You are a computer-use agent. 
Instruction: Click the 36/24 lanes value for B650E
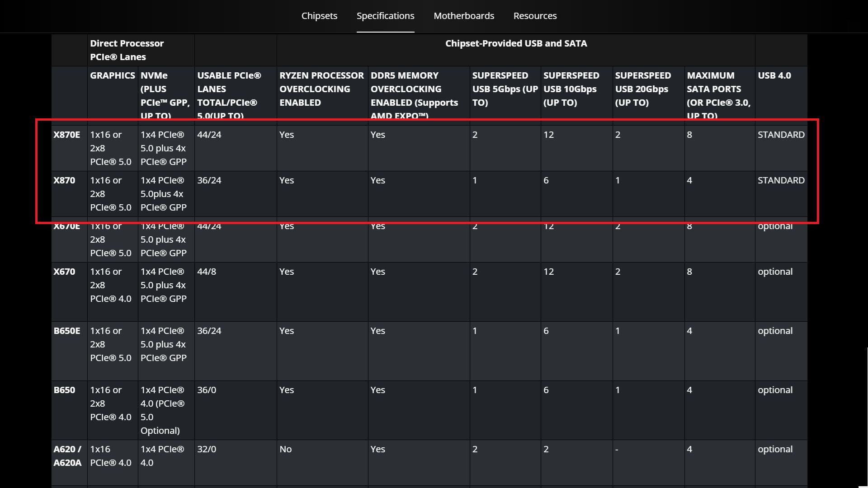click(x=209, y=331)
